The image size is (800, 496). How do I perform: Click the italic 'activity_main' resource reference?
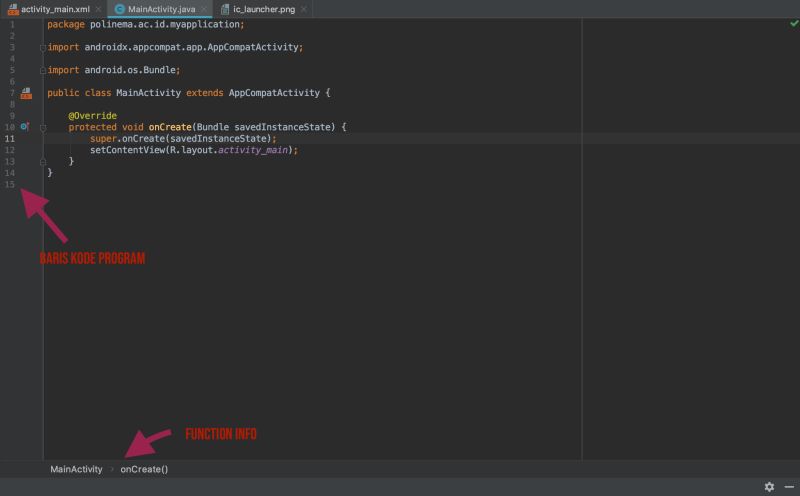pos(253,150)
